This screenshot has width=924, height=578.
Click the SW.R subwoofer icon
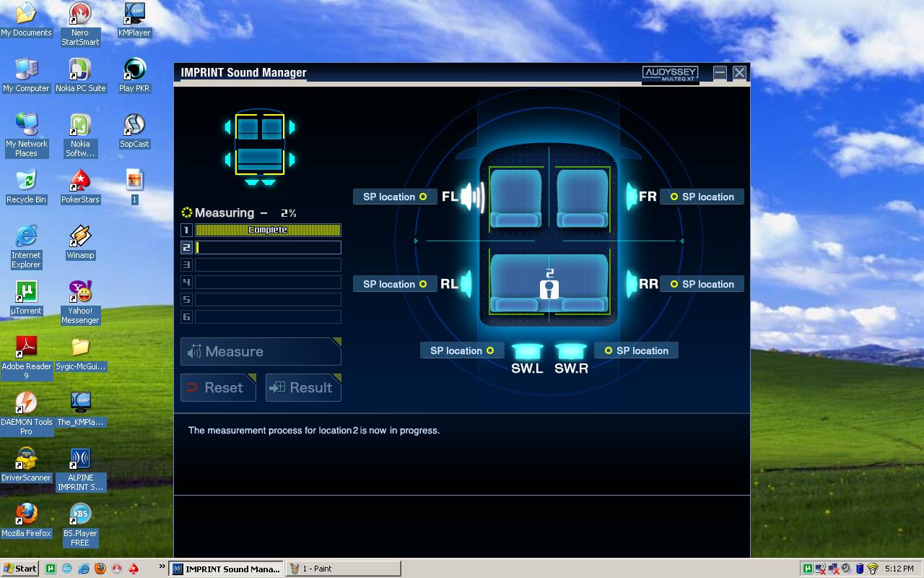(x=570, y=352)
